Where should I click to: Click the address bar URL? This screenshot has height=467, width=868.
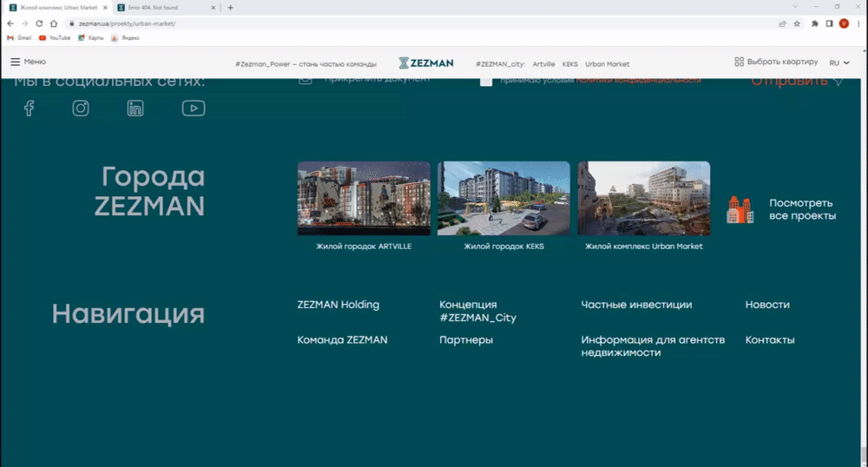127,23
